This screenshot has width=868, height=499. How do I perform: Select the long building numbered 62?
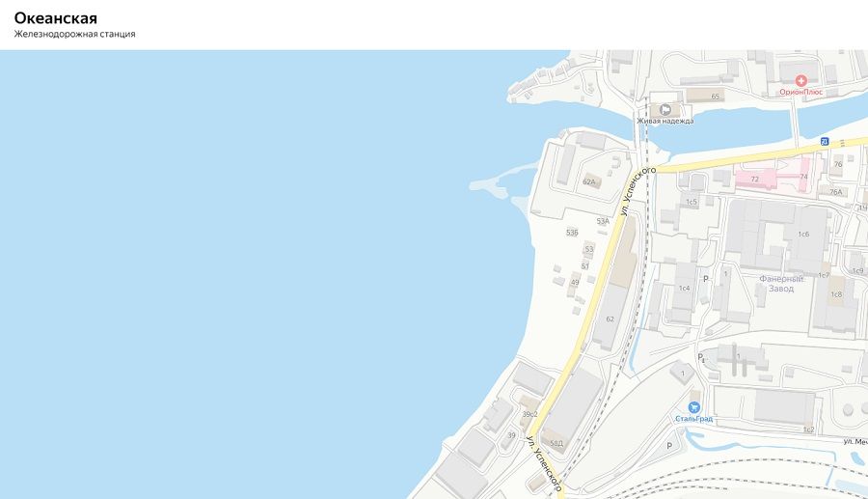coord(610,319)
